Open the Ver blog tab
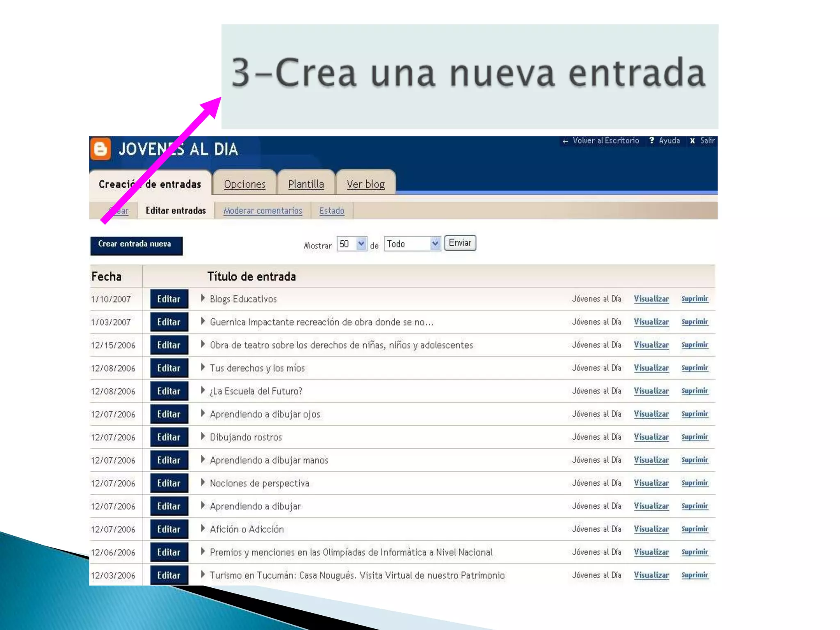Image resolution: width=840 pixels, height=630 pixels. coord(365,184)
